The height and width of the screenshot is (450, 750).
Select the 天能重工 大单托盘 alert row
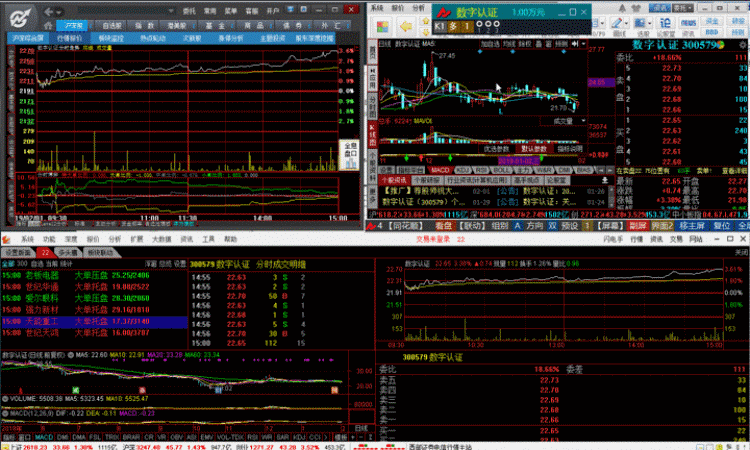click(x=94, y=321)
